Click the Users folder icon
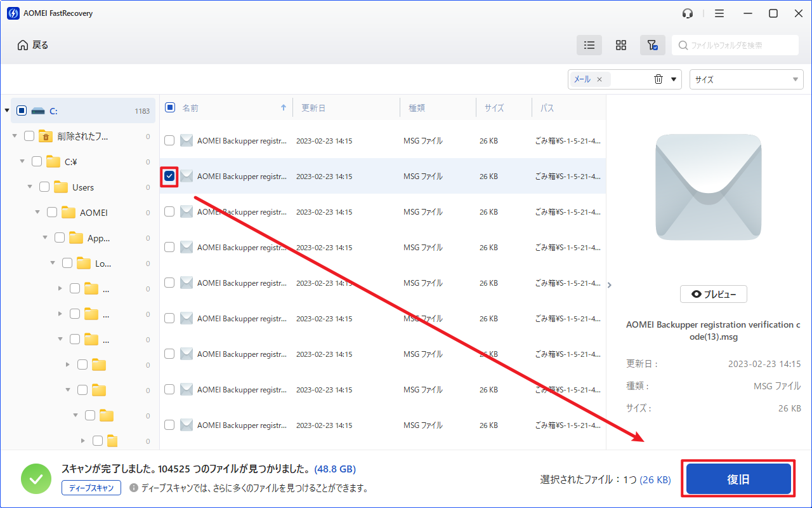812x508 pixels. click(x=61, y=187)
